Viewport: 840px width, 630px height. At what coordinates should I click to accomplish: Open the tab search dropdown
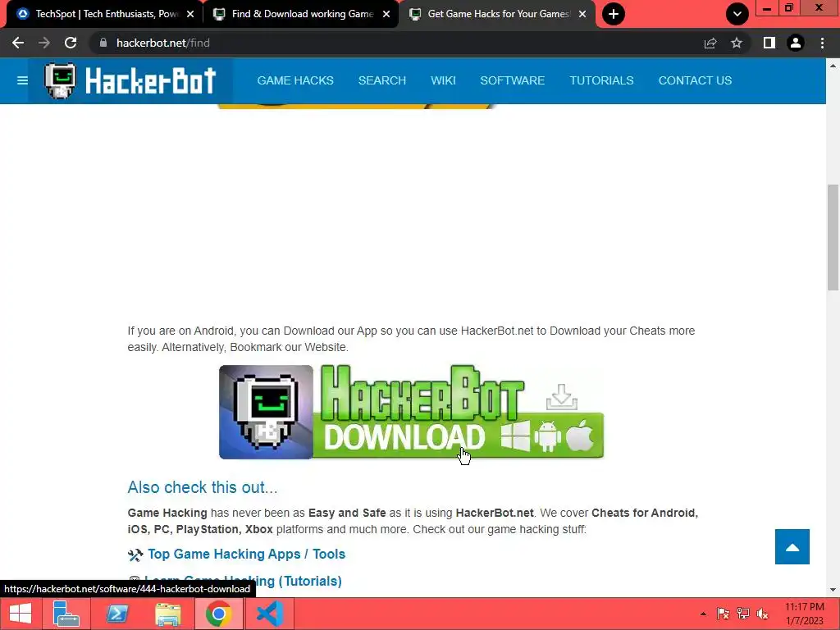737,14
